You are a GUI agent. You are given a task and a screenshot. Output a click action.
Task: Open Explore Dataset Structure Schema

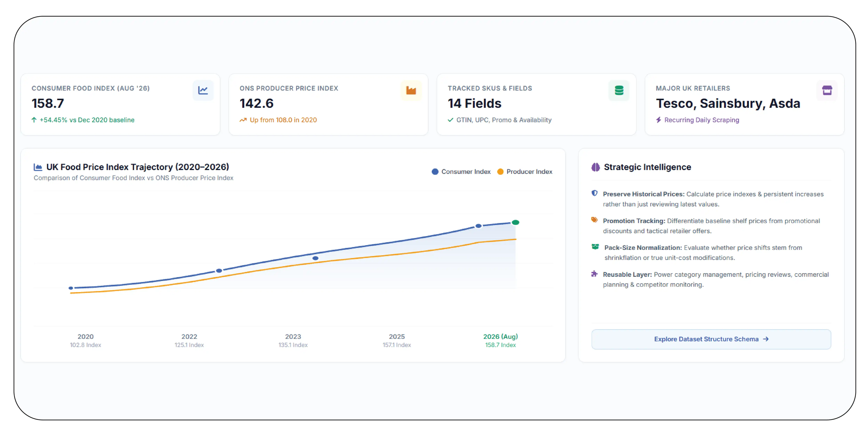[x=711, y=339]
